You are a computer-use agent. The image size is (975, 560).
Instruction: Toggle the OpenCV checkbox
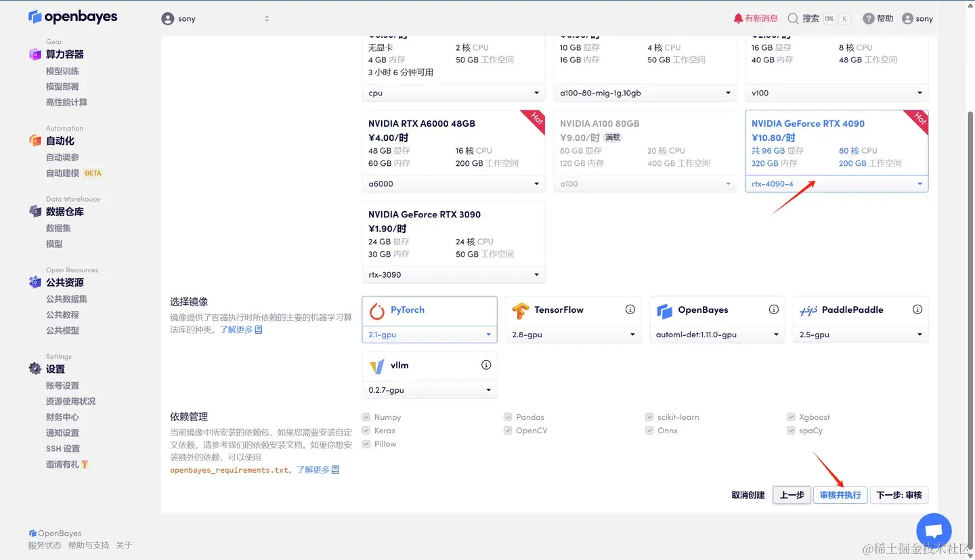[508, 431]
